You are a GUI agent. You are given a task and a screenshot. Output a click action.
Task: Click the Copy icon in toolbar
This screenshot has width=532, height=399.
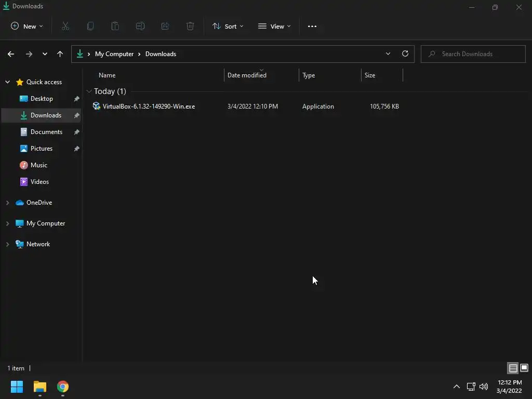point(90,26)
